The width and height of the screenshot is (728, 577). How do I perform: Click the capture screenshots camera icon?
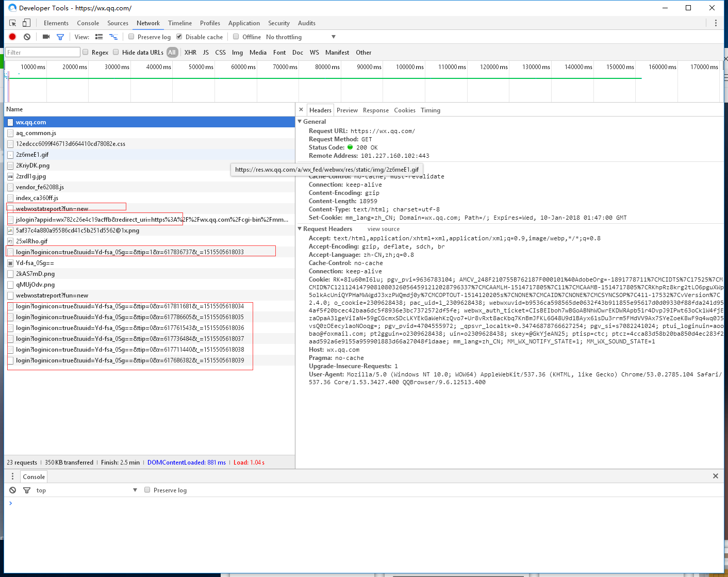(46, 37)
